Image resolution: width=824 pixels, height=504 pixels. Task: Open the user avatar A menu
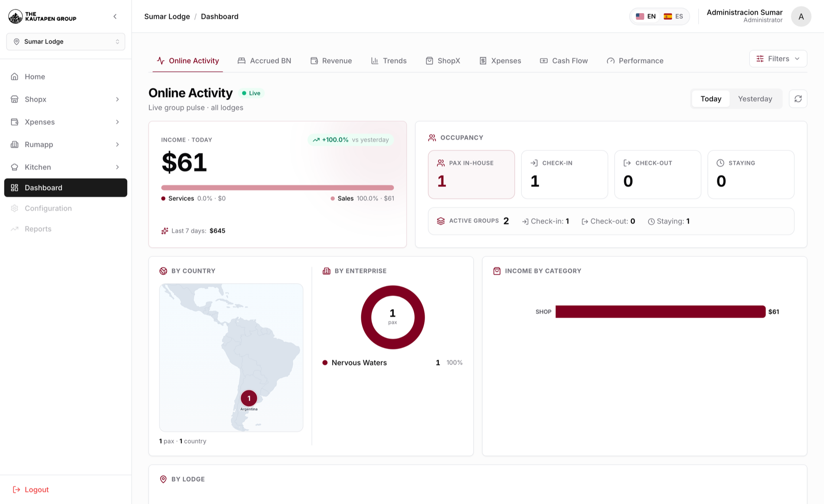coord(801,16)
